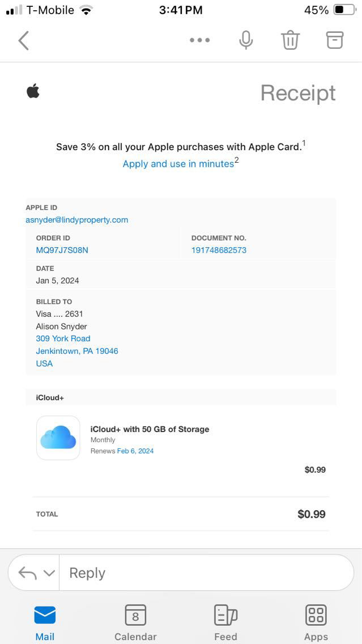Follow the 'Apply and use in minutes' link

tap(178, 164)
